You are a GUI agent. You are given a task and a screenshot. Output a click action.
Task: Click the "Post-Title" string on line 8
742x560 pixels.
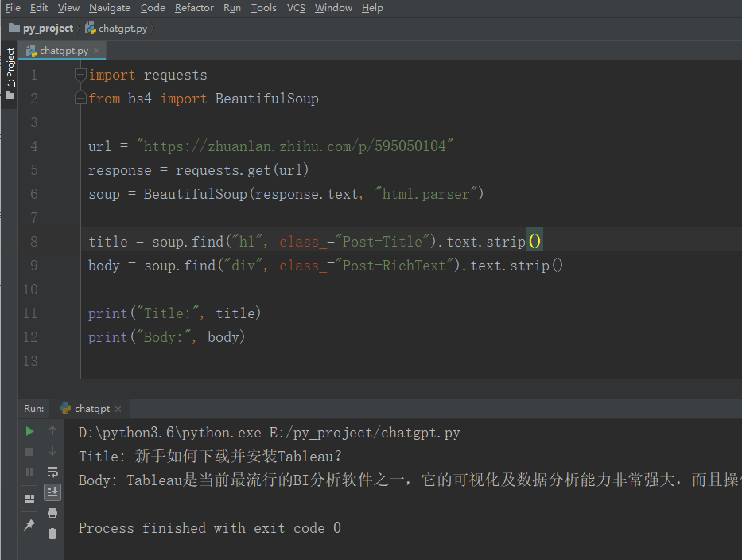point(382,241)
